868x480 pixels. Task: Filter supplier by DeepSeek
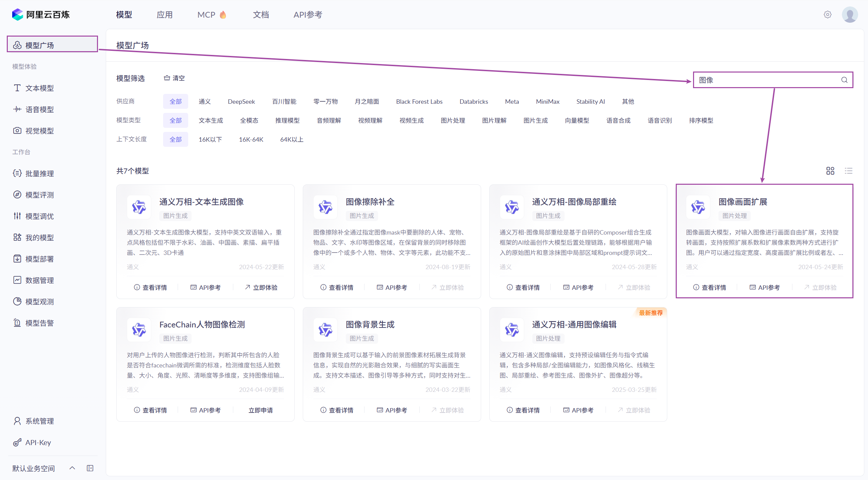point(241,101)
